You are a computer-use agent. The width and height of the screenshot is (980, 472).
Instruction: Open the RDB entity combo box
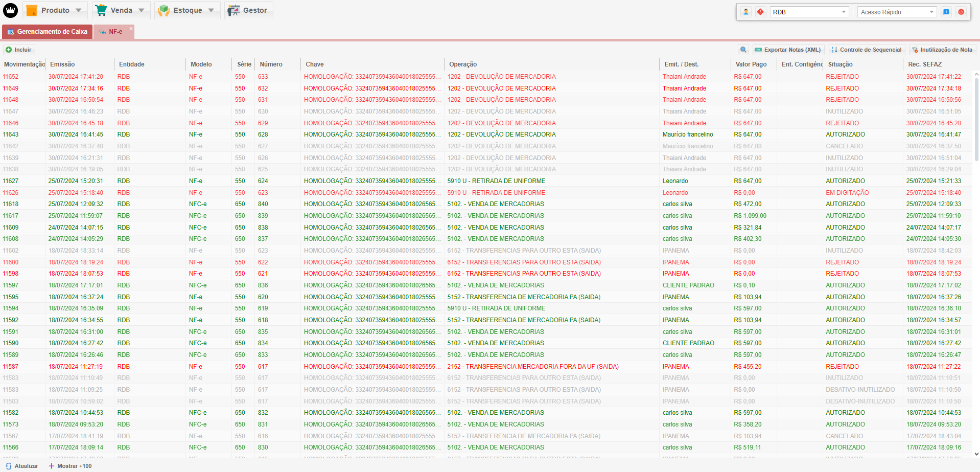tap(809, 12)
